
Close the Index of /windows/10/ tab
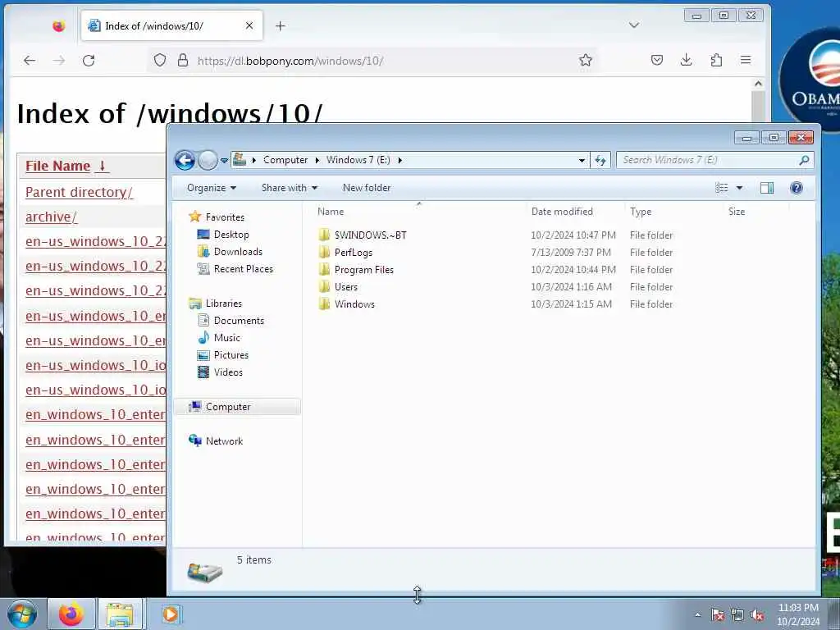point(249,25)
